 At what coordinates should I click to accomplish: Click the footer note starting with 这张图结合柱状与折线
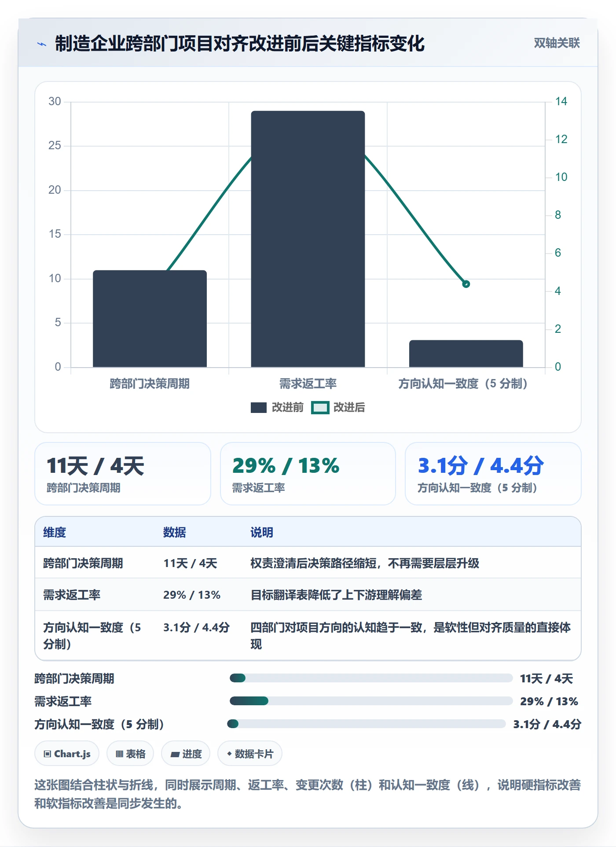(x=308, y=794)
